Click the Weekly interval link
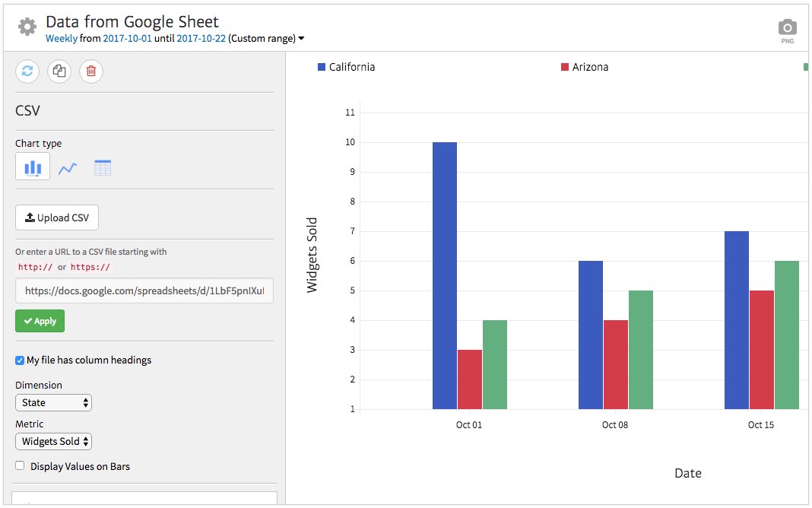The height and width of the screenshot is (508, 812). point(62,39)
